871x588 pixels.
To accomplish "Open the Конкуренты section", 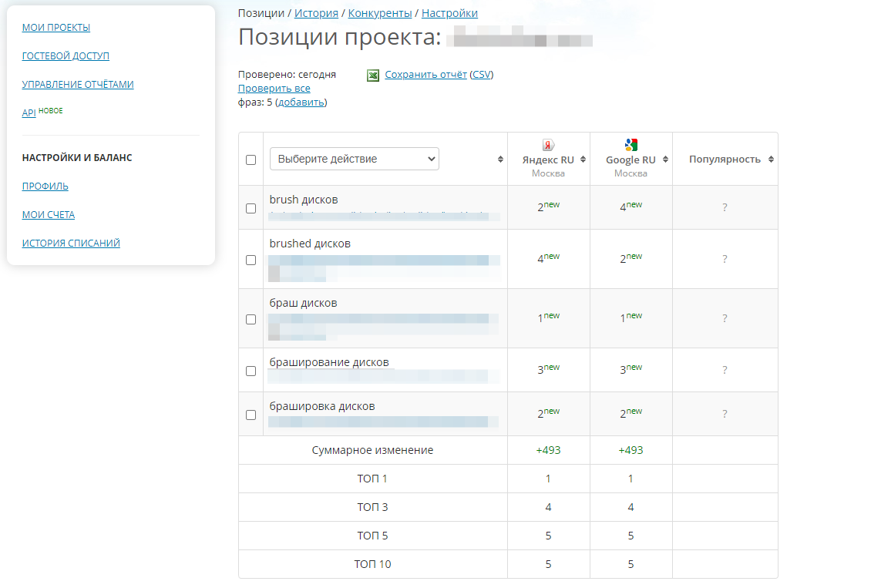I will click(379, 12).
